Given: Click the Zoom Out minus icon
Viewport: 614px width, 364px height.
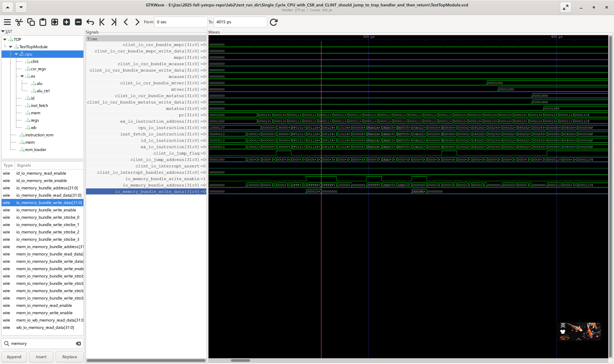Looking at the screenshot, I should coord(78,22).
